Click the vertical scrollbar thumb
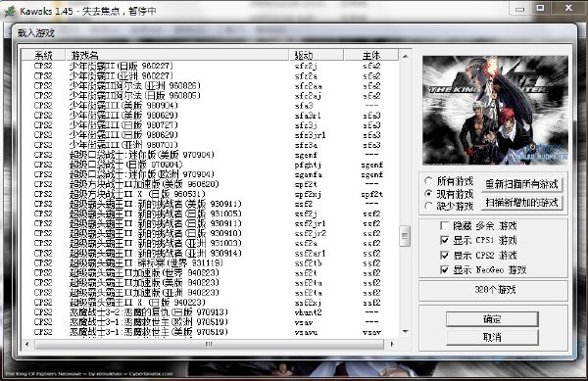588x381 pixels. pos(405,236)
